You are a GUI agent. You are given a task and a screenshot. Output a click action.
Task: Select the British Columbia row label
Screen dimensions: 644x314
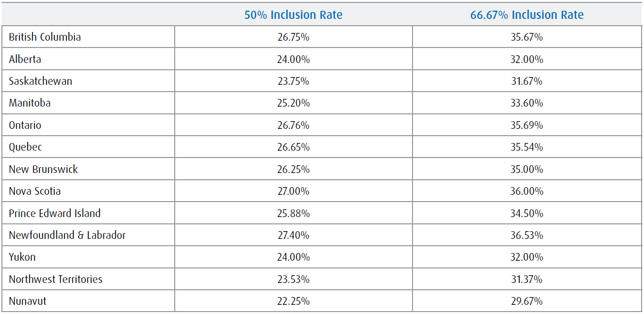[45, 37]
